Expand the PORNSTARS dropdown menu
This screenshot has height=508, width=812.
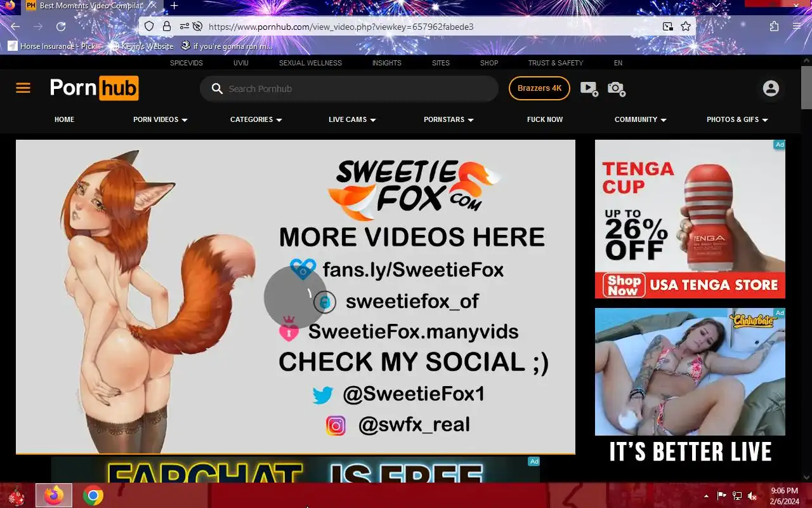(x=449, y=119)
